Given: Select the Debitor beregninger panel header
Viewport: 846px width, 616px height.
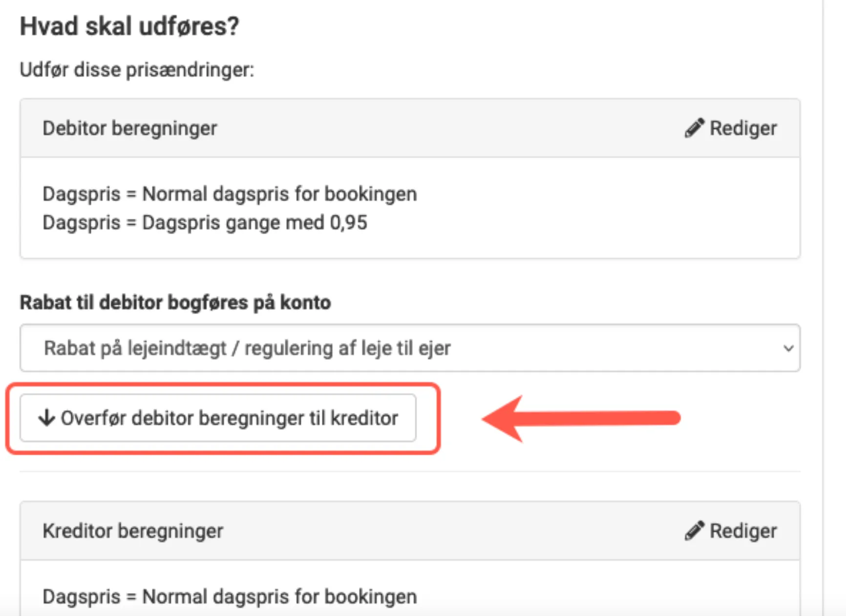Looking at the screenshot, I should coord(129,128).
